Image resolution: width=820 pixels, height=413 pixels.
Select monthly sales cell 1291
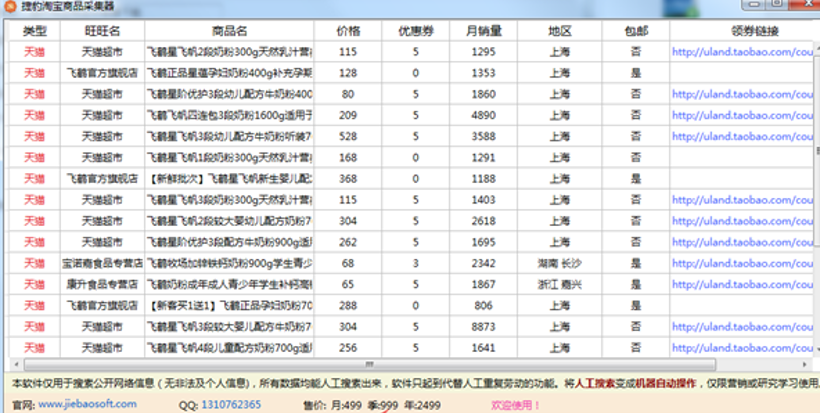[484, 157]
